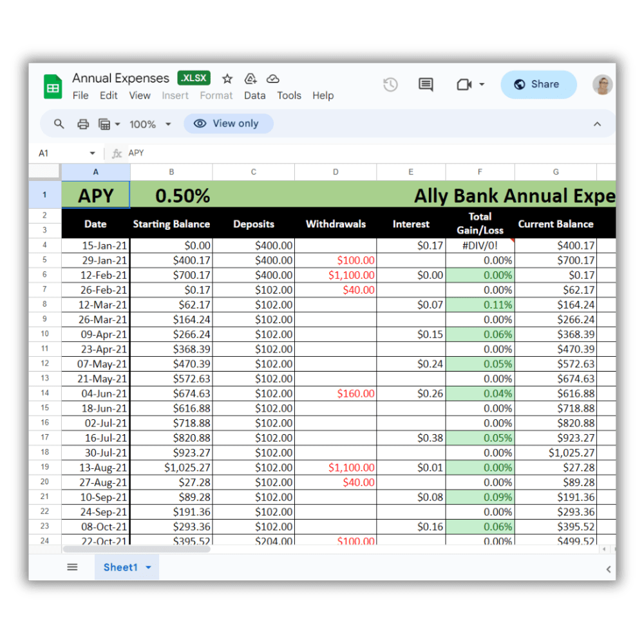Select the 13-Aug-21 date cell
The width and height of the screenshot is (644, 644).
pyautogui.click(x=96, y=468)
